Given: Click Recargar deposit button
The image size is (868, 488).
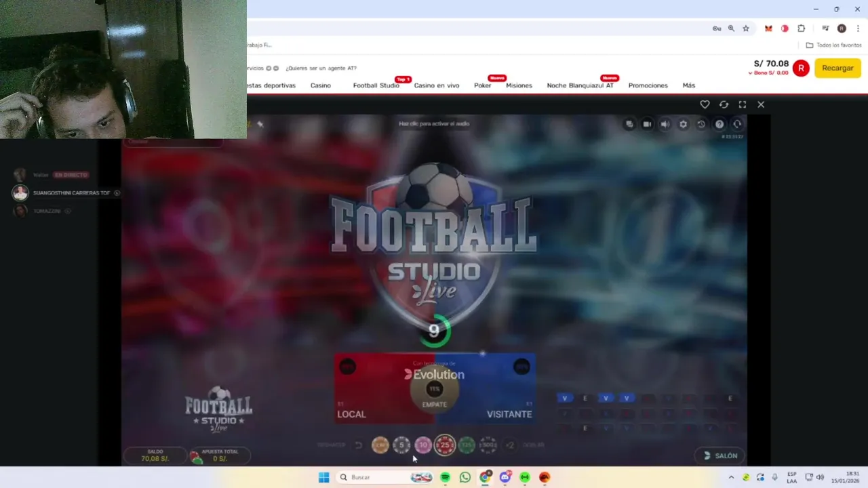Looking at the screenshot, I should click(x=837, y=68).
